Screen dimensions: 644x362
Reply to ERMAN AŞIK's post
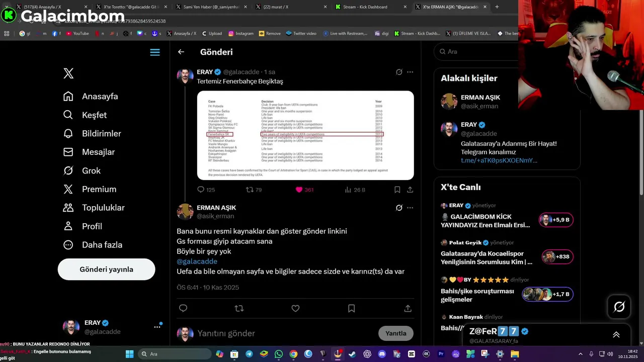click(183, 308)
